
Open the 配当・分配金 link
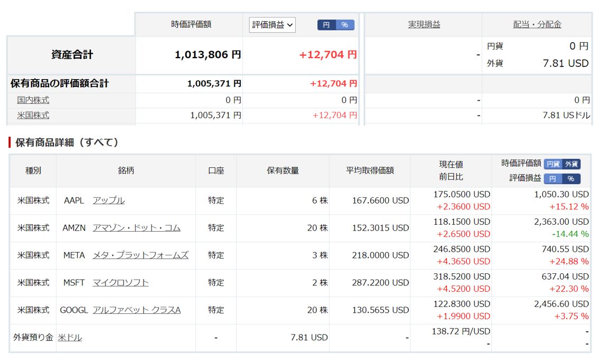coord(537,24)
